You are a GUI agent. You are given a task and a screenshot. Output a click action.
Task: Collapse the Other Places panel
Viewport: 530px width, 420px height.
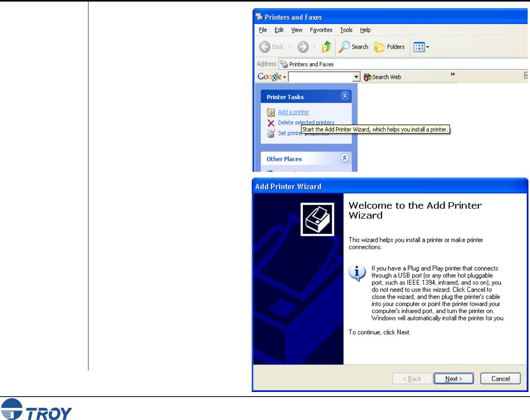click(345, 158)
